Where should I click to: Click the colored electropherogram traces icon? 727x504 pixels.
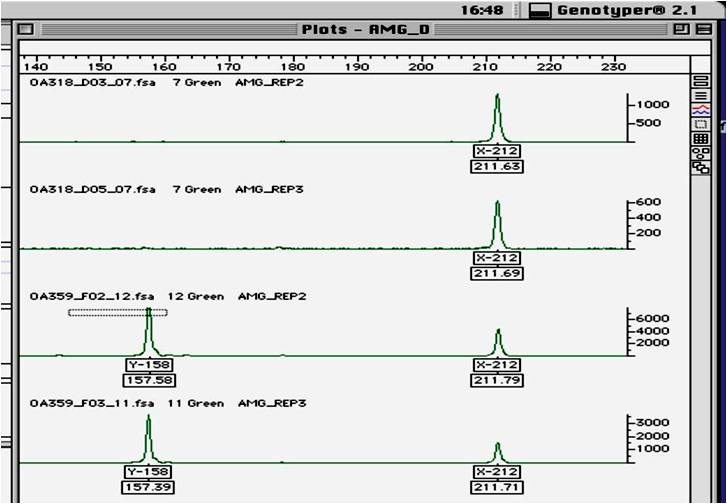[x=700, y=110]
